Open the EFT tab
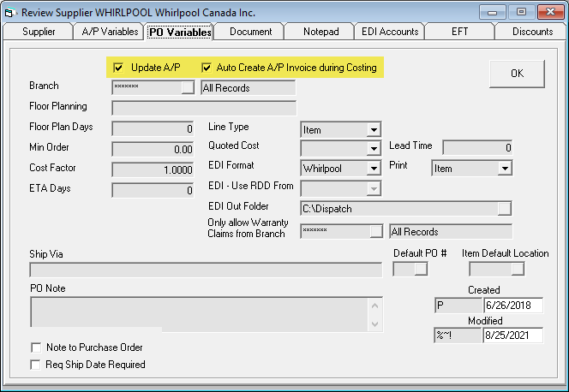Screen dimensions: 569x392 pyautogui.click(x=460, y=32)
